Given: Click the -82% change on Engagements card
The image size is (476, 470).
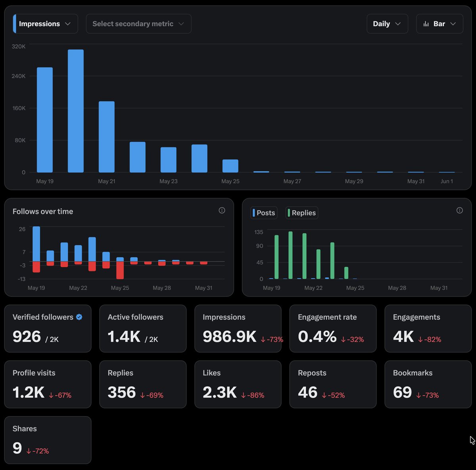Looking at the screenshot, I should pyautogui.click(x=430, y=339).
